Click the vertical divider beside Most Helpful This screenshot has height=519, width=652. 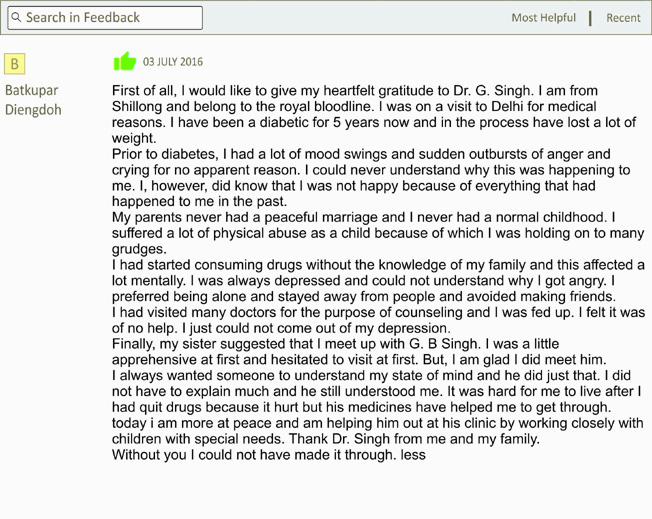590,18
